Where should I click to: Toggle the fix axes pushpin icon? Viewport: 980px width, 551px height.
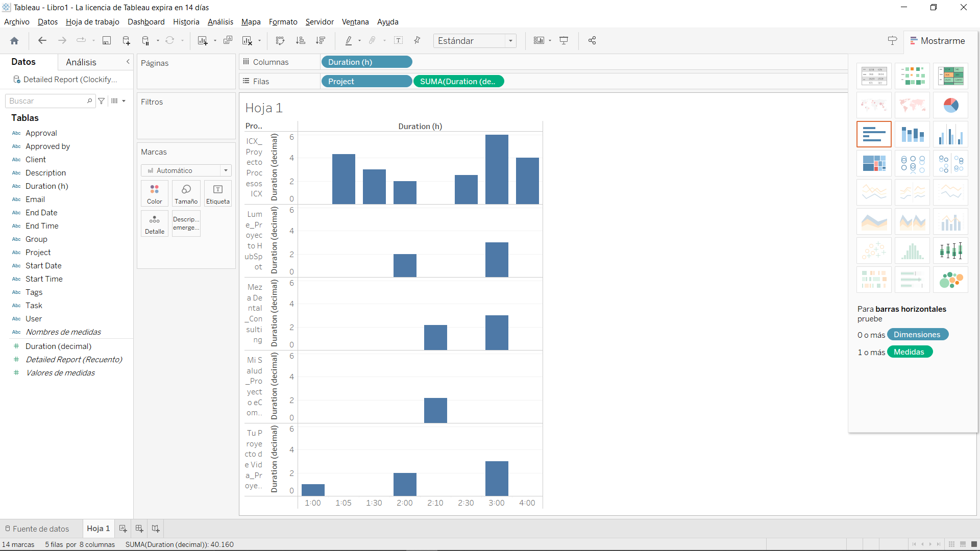[x=418, y=40]
